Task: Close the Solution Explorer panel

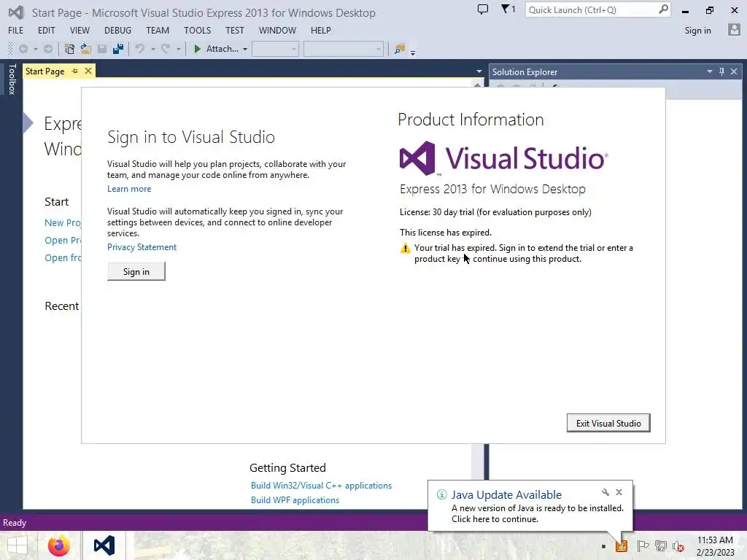Action: [x=734, y=71]
